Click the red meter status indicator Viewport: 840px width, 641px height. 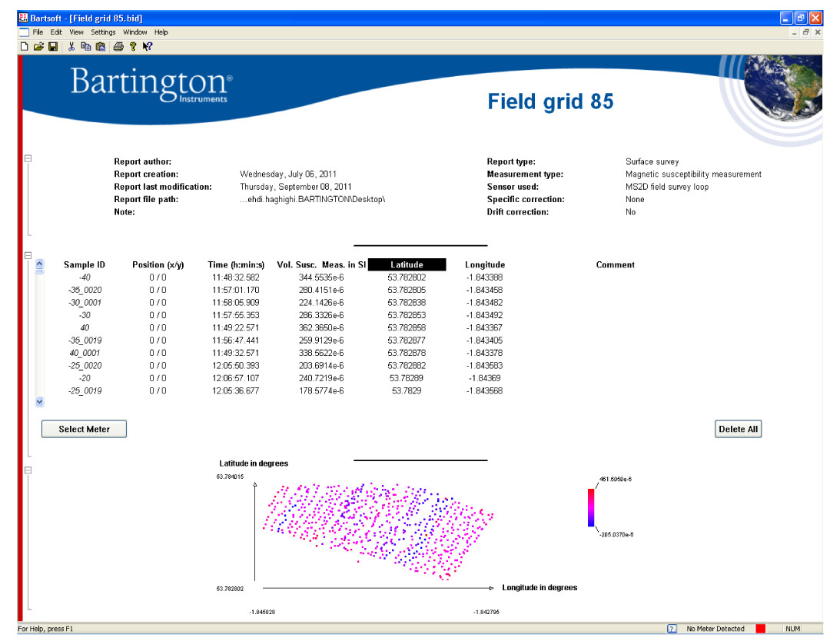759,629
